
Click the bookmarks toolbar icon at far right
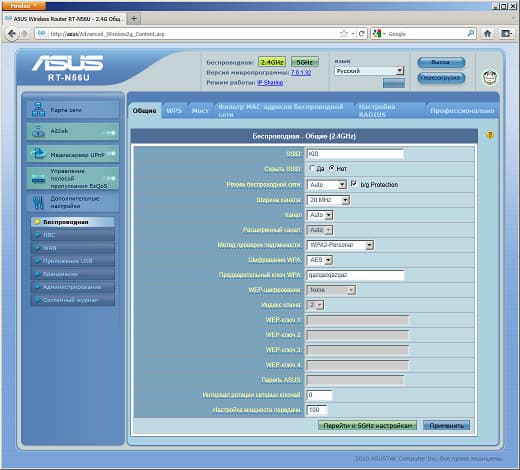tap(506, 33)
